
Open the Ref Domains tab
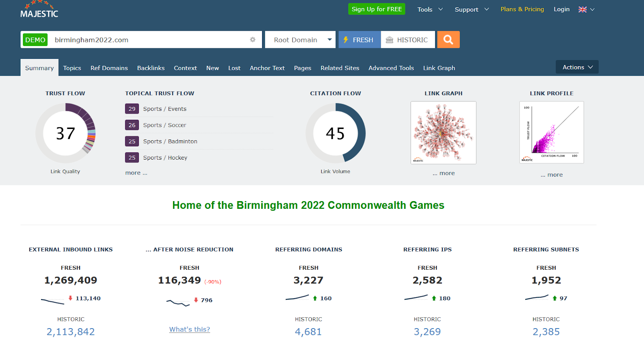coord(109,68)
